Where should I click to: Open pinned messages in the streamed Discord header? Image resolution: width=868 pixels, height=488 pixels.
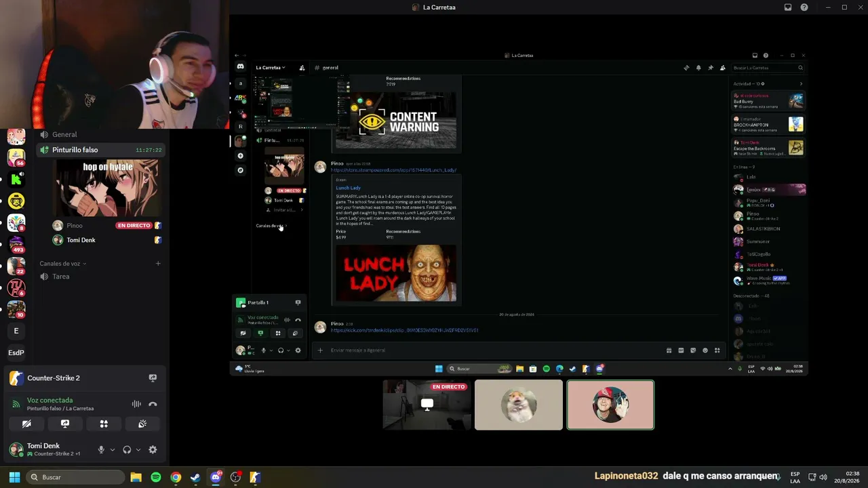pyautogui.click(x=711, y=68)
